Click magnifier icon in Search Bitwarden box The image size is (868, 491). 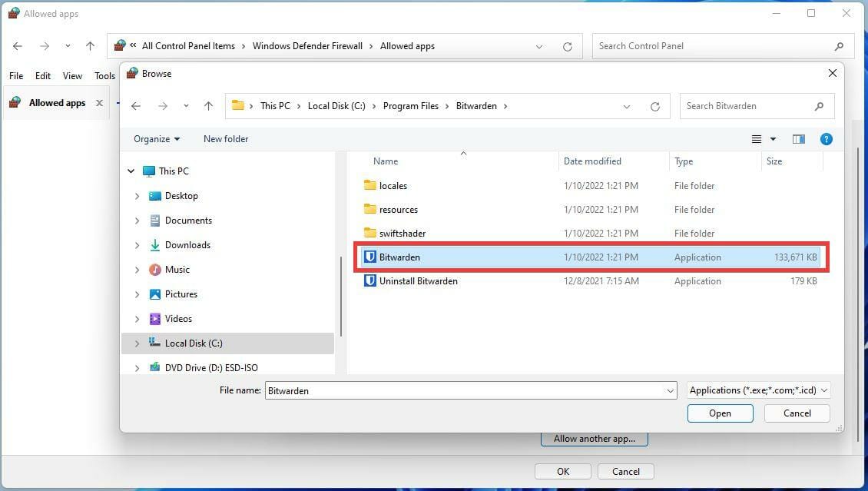click(820, 106)
